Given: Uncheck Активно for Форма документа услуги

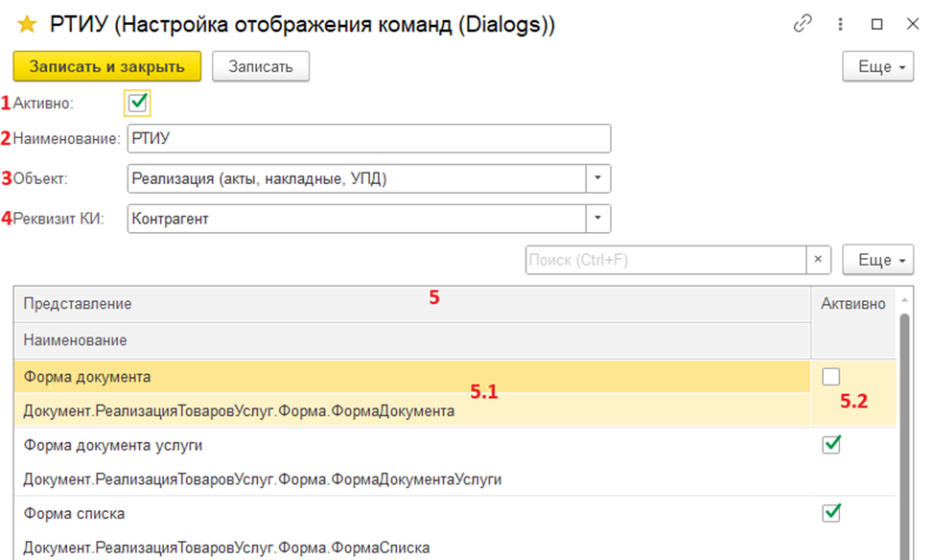Looking at the screenshot, I should pyautogui.click(x=831, y=444).
